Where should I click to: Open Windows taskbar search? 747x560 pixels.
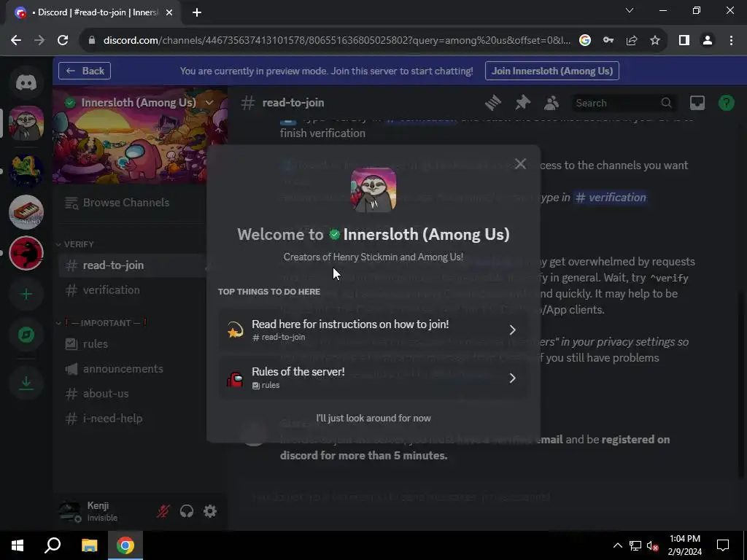coord(53,545)
